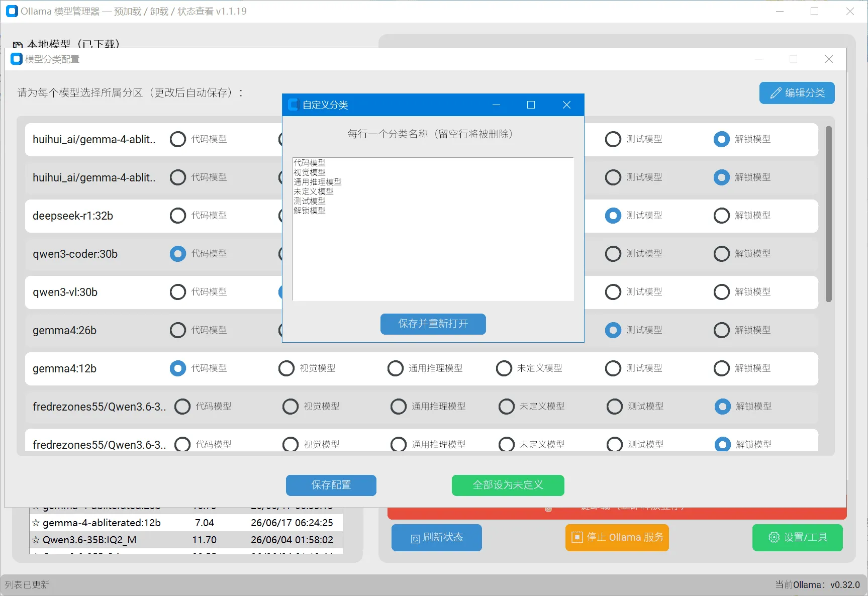Click the 当前Ollama: v0.32.0 status text
Image resolution: width=868 pixels, height=596 pixels.
coord(818,585)
